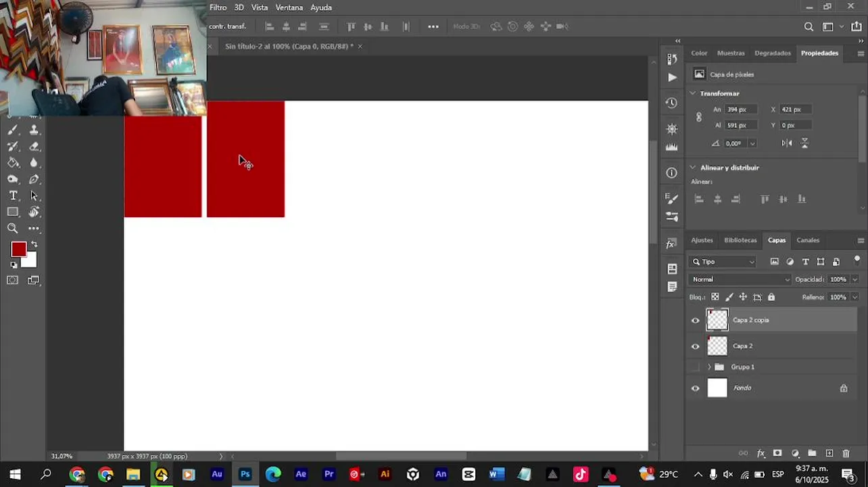Edit the An width field
The image size is (868, 487).
(741, 110)
